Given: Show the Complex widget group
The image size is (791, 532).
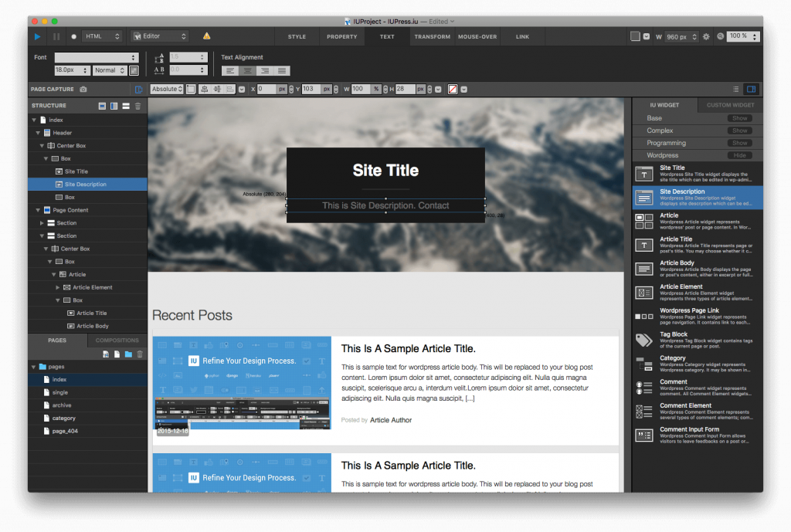Looking at the screenshot, I should pos(739,130).
